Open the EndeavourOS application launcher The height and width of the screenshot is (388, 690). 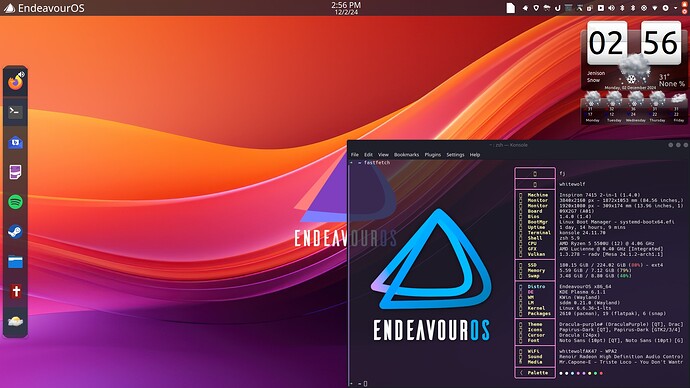click(x=44, y=8)
